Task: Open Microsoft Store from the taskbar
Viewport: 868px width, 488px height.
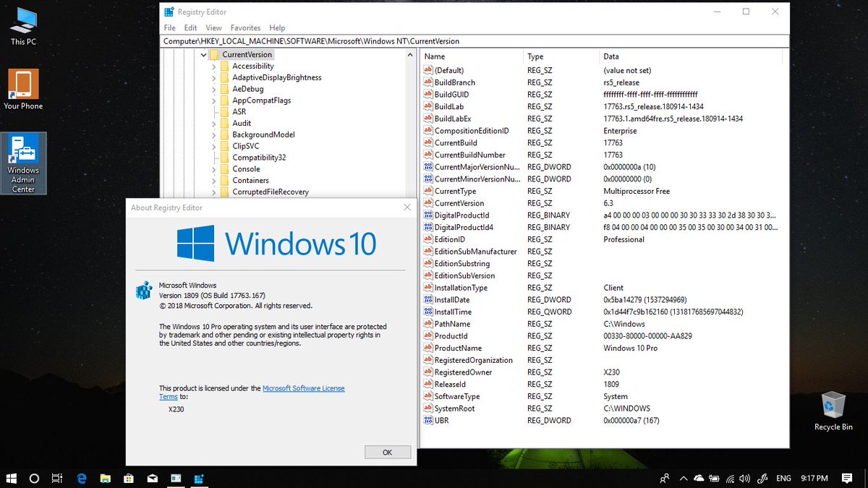Action: (128, 479)
